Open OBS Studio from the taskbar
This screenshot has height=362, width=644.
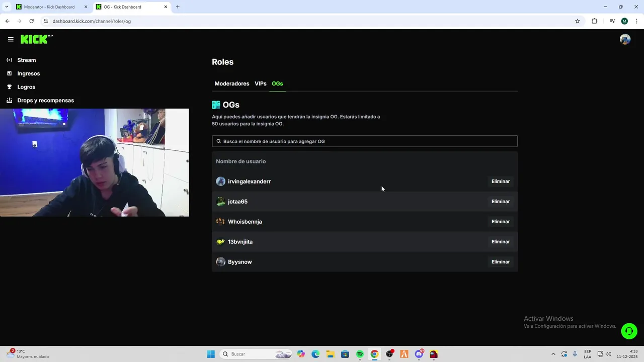[x=389, y=354]
